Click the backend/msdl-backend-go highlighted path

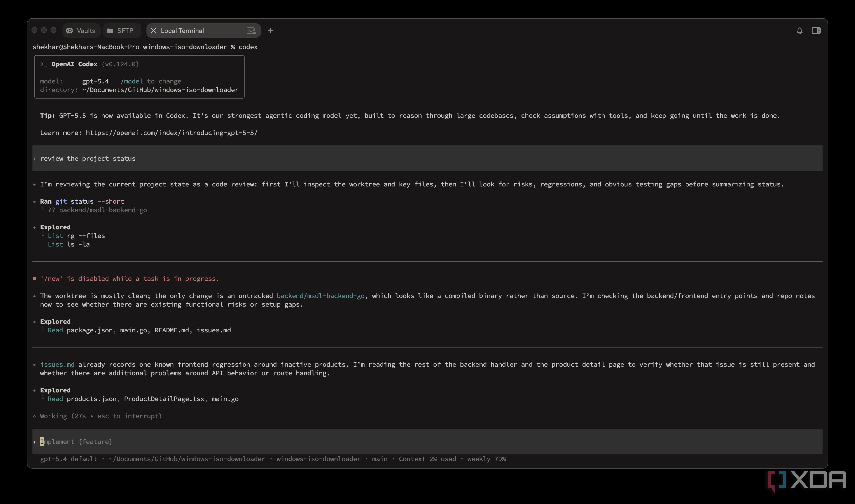320,296
